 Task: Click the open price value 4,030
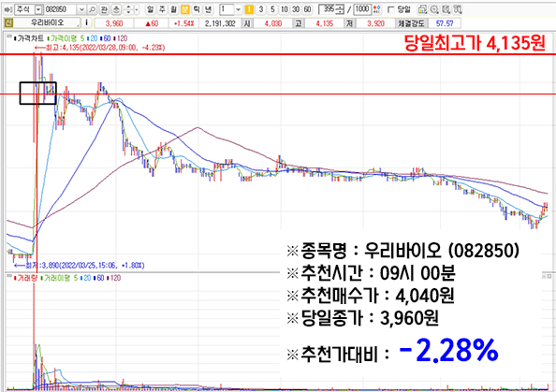pos(273,23)
